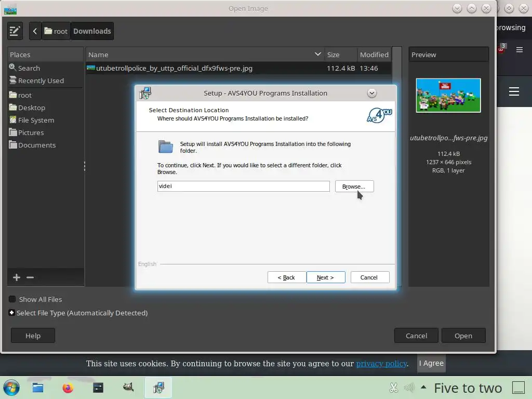The height and width of the screenshot is (399, 532).
Task: Open website hamburger menu below toolbar
Action: (x=514, y=91)
